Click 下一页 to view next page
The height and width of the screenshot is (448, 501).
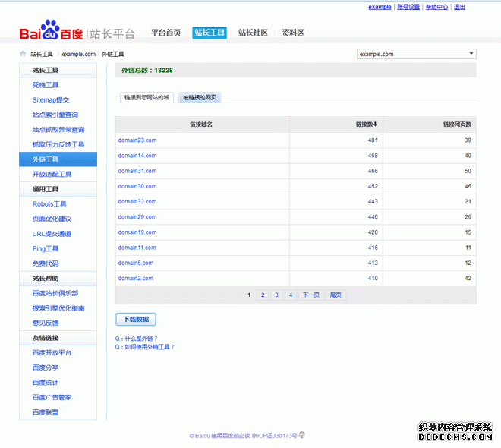pos(310,295)
